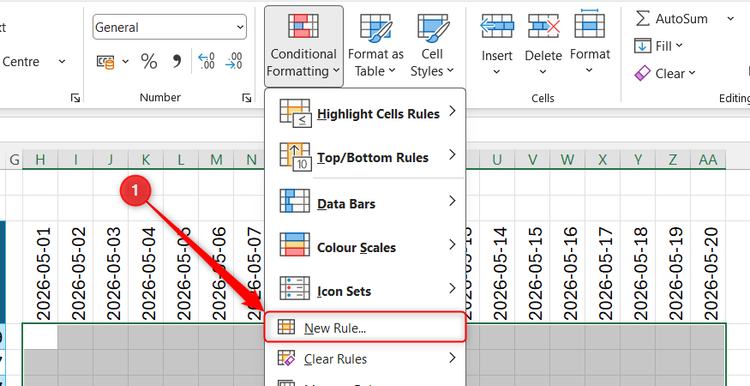
Task: Click Data Bars icon
Action: coord(295,201)
